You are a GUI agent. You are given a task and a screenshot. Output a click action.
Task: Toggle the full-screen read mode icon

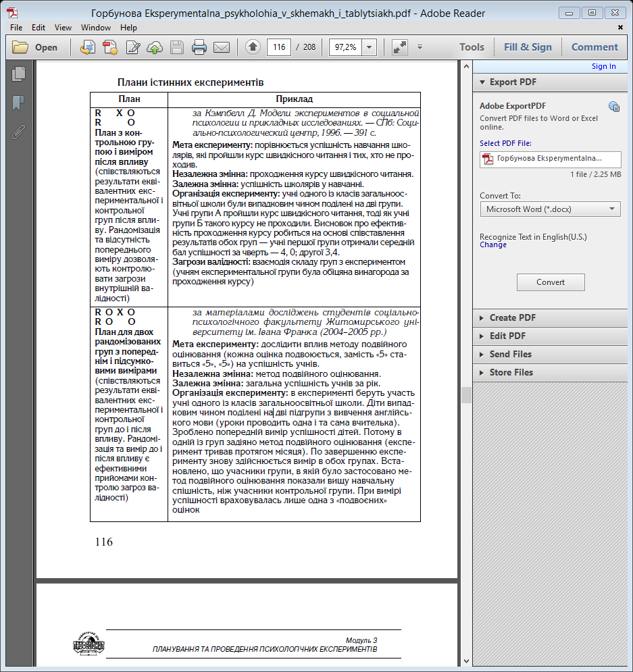click(400, 47)
